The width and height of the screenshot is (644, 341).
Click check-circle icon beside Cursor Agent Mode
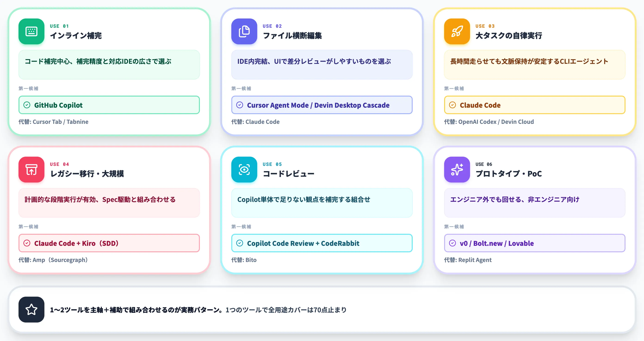[239, 105]
